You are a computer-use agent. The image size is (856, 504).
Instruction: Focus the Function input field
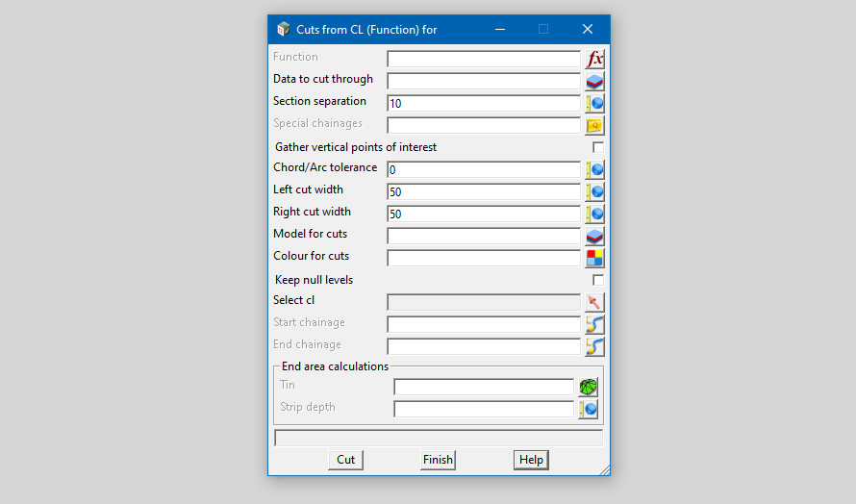tap(484, 59)
